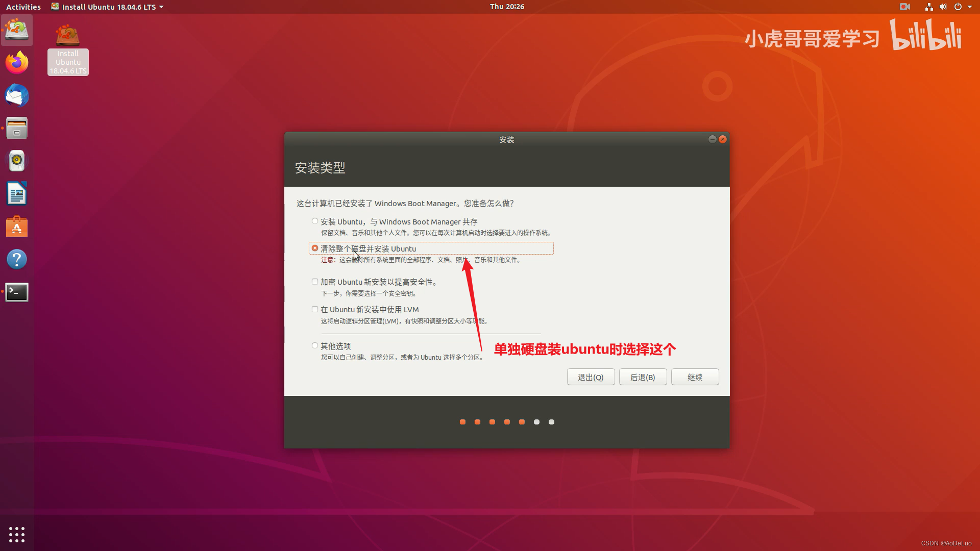
Task: Click the 安装类型 heading text
Action: pos(320,167)
